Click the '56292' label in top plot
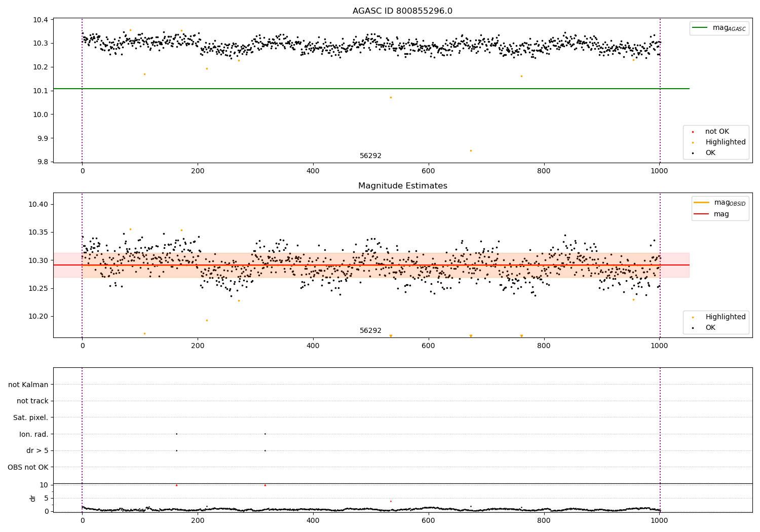Screen dimensions: 760x532 pos(370,156)
